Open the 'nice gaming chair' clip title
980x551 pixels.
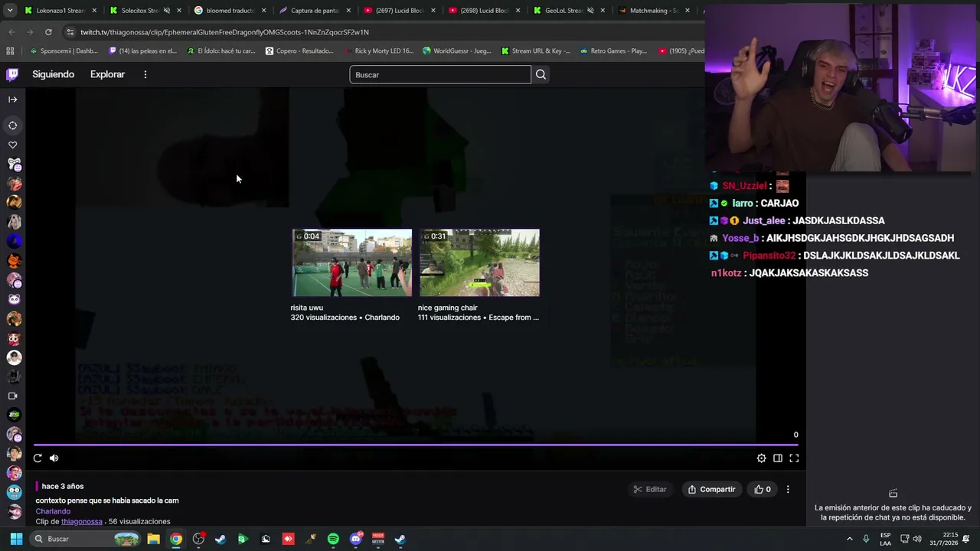[x=447, y=308]
